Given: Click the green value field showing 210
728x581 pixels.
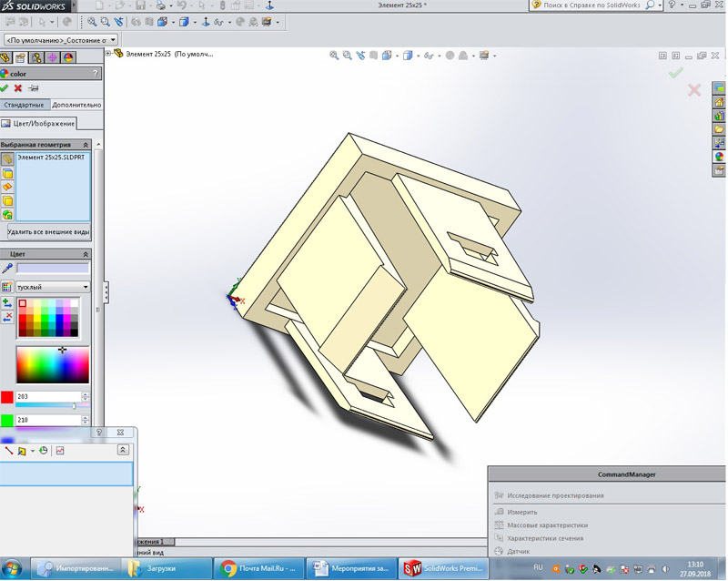Looking at the screenshot, I should coord(48,420).
